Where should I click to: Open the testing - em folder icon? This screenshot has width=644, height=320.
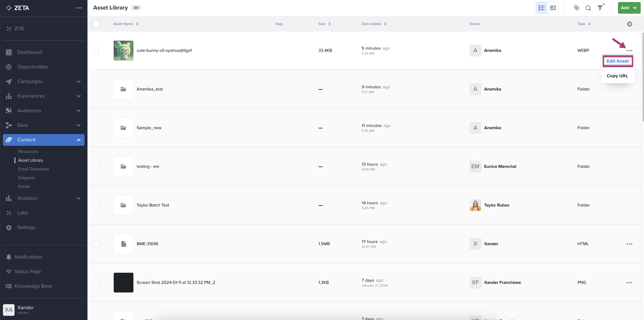[124, 167]
